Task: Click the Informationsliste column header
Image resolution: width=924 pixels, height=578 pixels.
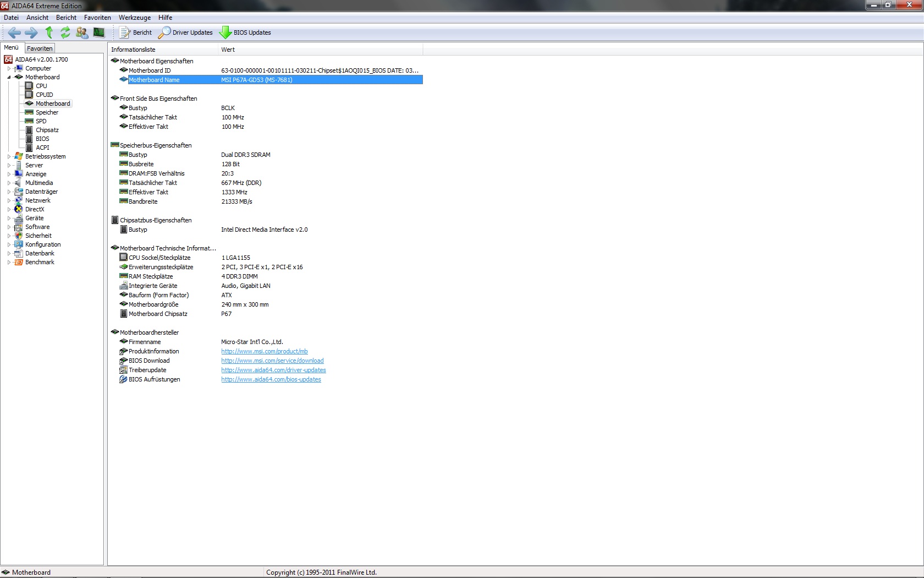Action: click(163, 50)
